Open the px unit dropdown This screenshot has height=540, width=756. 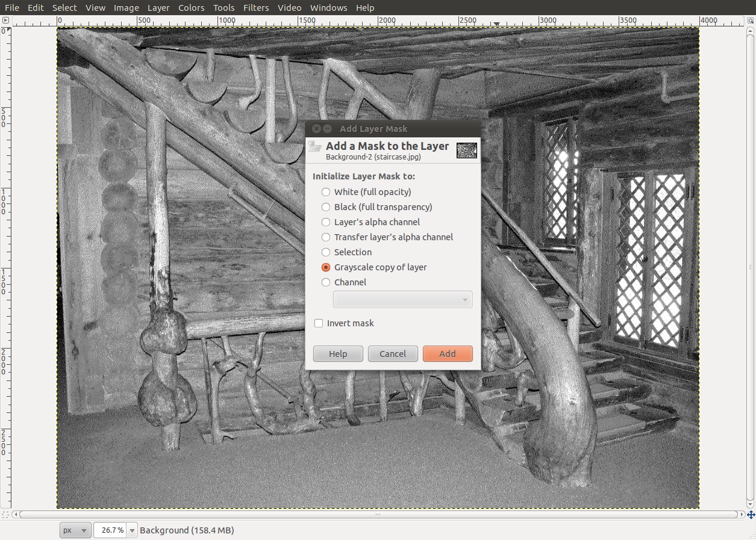[75, 530]
